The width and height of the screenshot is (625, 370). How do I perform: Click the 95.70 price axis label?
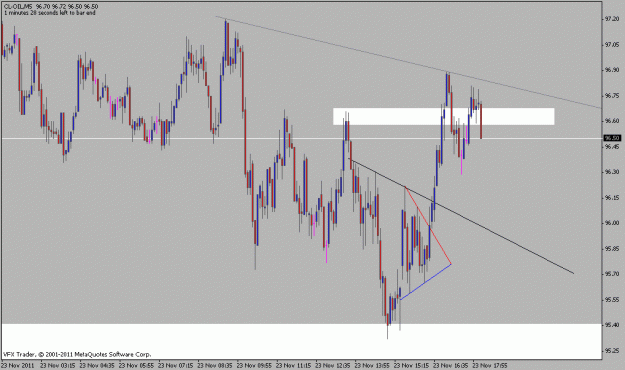coord(612,274)
